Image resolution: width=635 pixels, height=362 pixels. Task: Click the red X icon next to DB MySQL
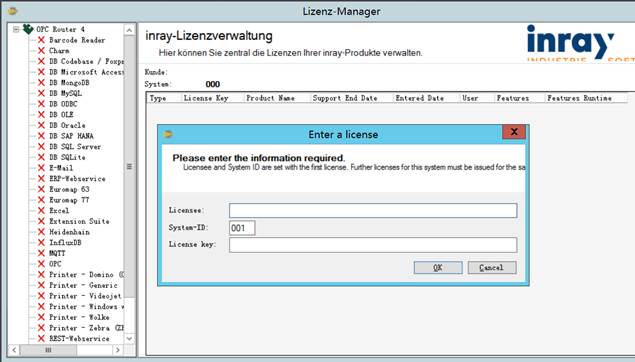tap(41, 93)
